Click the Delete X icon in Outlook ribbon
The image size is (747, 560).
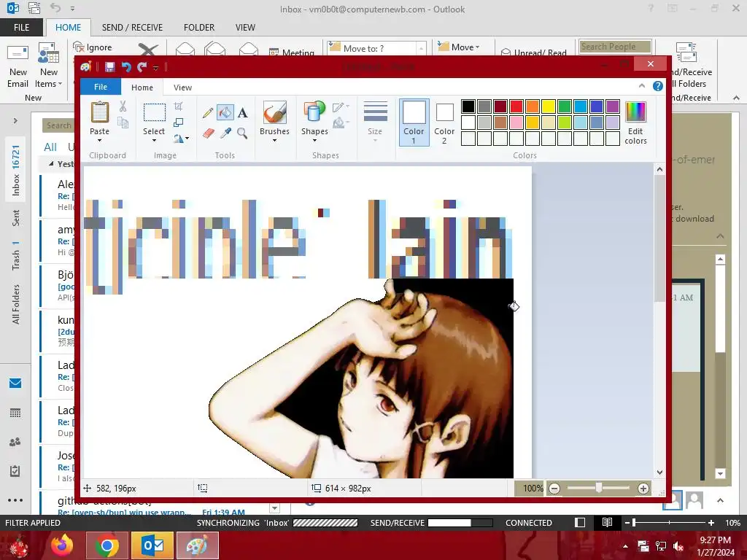(148, 50)
